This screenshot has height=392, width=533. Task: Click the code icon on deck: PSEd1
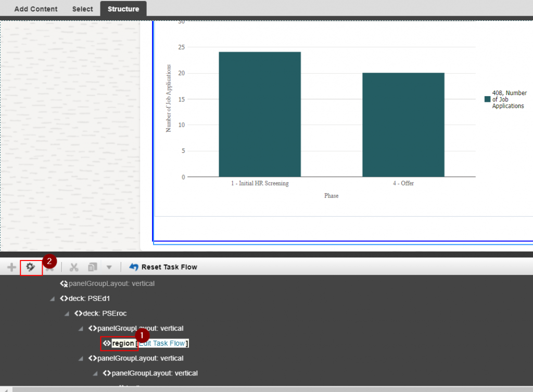click(63, 298)
